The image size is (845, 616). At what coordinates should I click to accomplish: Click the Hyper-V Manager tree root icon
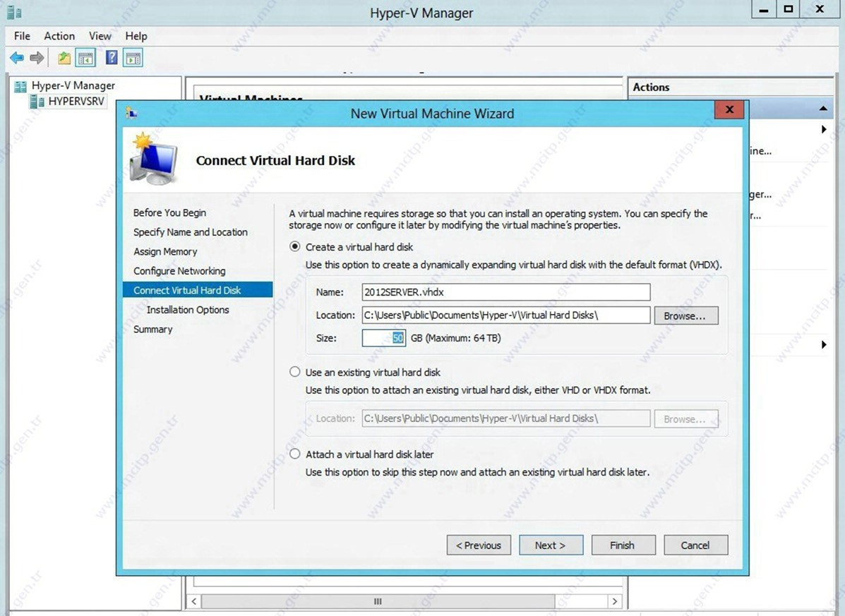(20, 86)
